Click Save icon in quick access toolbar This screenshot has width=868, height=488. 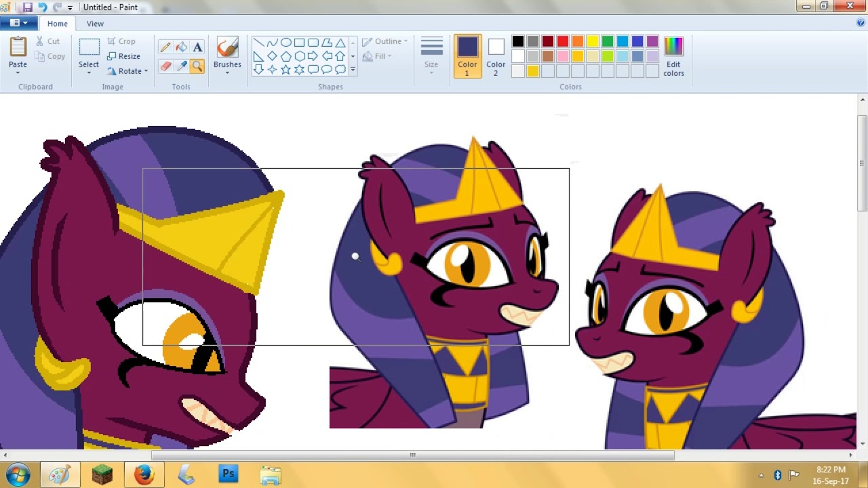coord(28,7)
